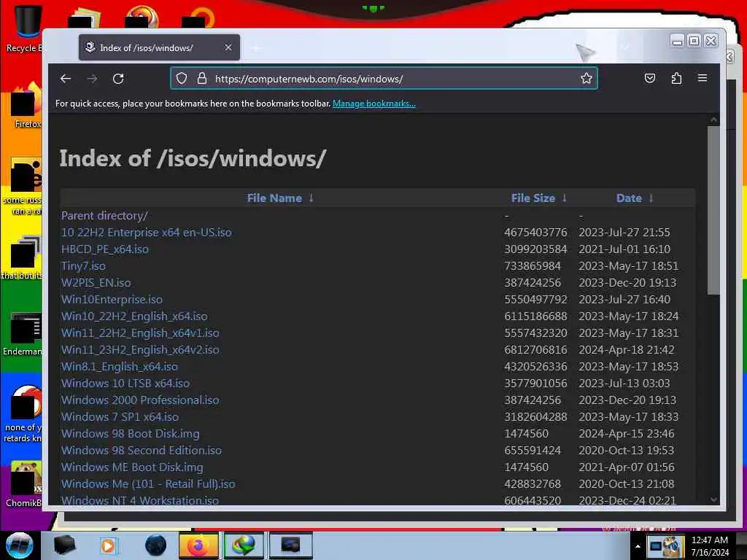Download Windows ME Boot Disk.img
747x560 pixels.
point(132,467)
